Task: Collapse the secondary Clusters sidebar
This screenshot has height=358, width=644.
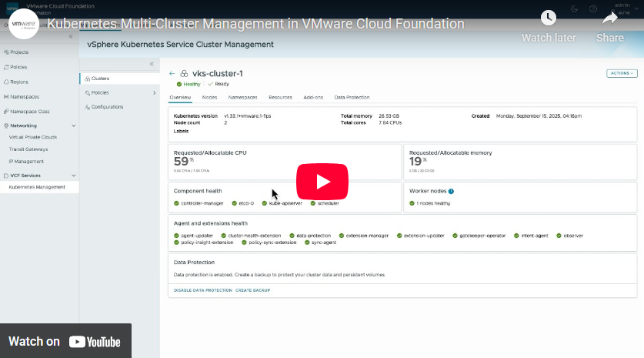Action: (x=152, y=64)
